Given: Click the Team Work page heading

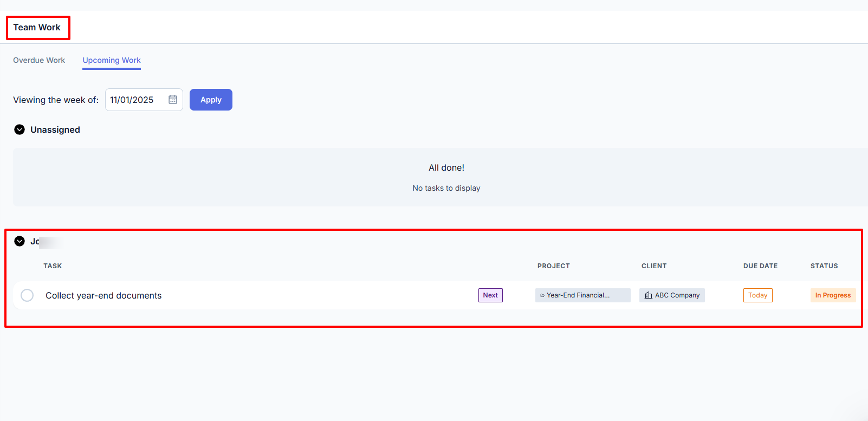Looking at the screenshot, I should tap(37, 27).
